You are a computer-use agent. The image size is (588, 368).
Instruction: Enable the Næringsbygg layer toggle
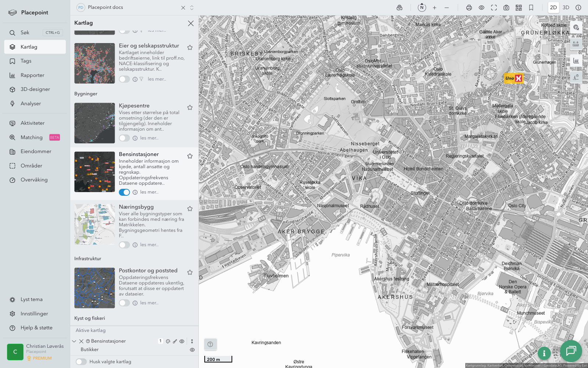124,245
